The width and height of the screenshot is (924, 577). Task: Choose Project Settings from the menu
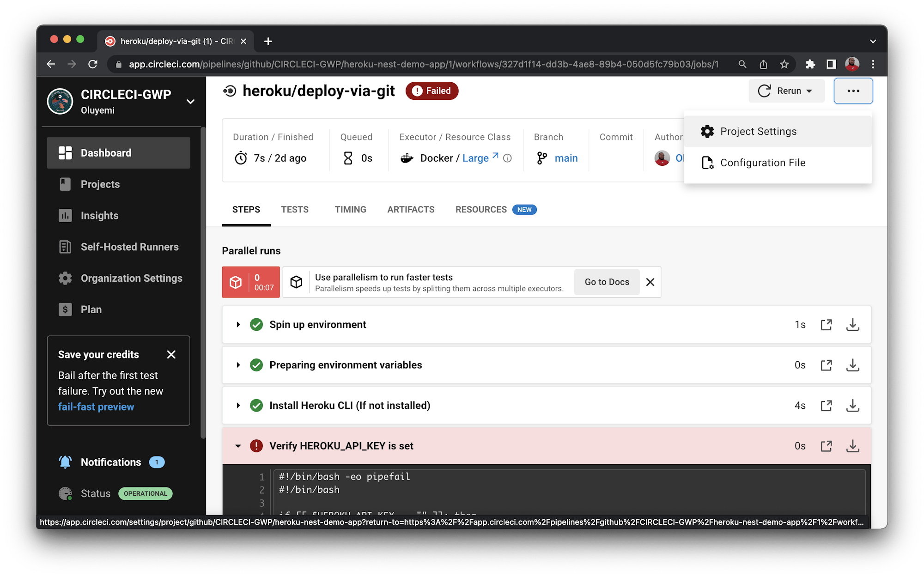tap(758, 132)
